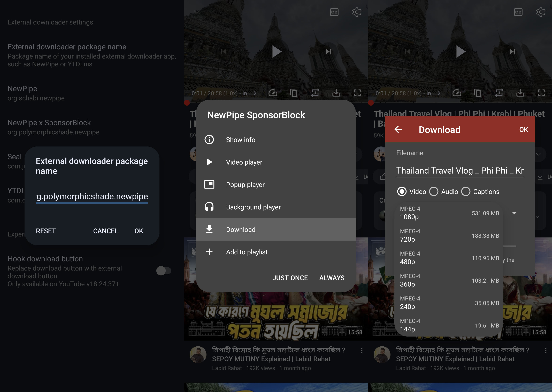Viewport: 552px width, 392px height.
Task: Click captions CC icon in middle player
Action: coord(334,12)
